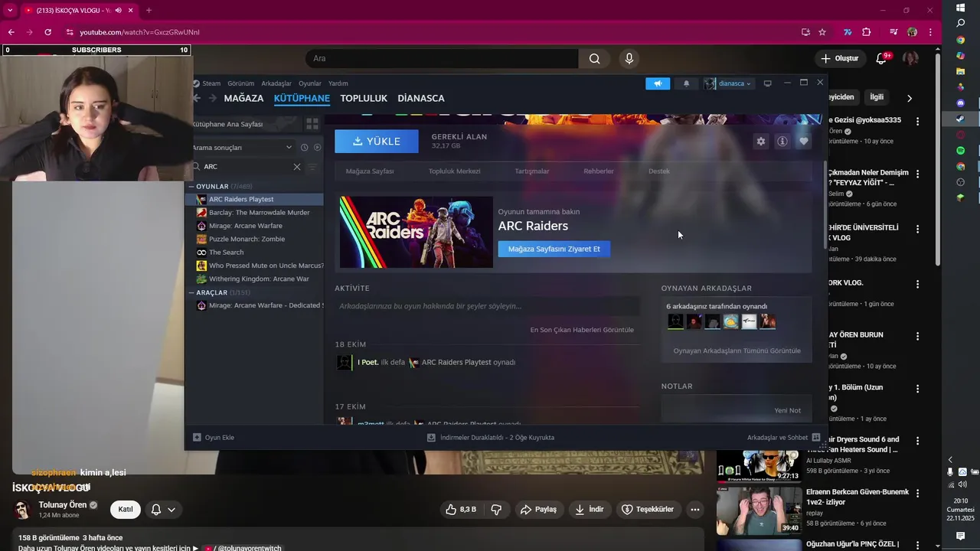Open Windows Start menu
Image resolution: width=980 pixels, height=551 pixels.
tap(960, 8)
